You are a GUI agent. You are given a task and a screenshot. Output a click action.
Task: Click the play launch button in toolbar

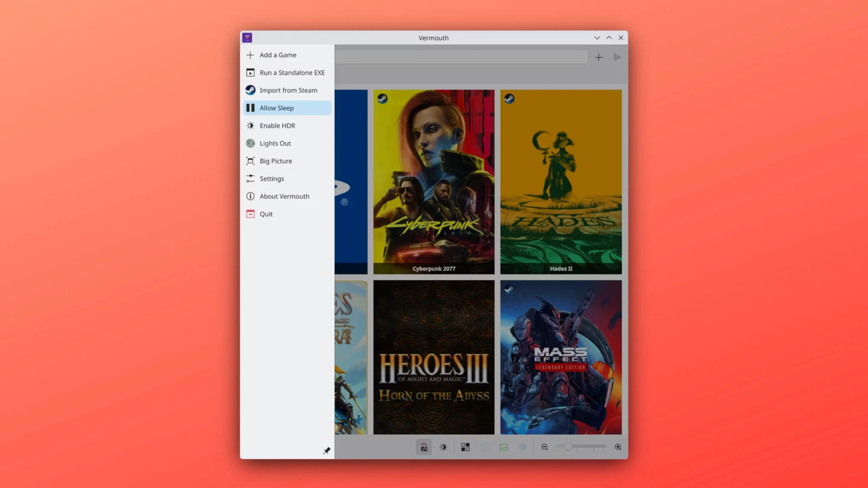click(617, 57)
